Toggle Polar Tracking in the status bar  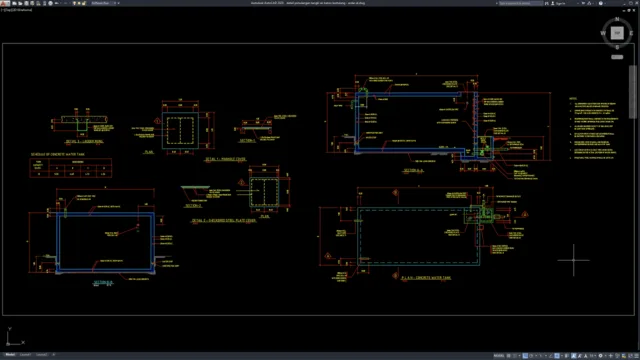(x=531, y=356)
